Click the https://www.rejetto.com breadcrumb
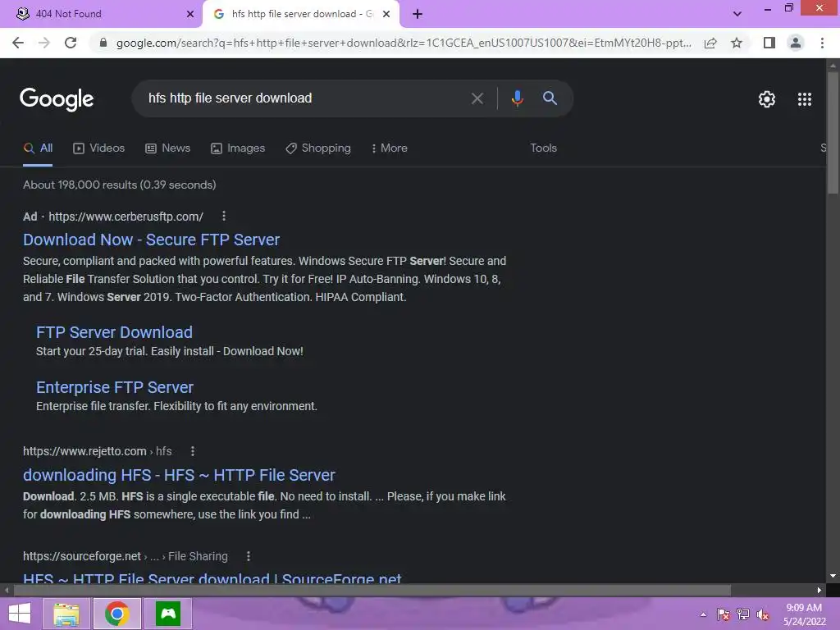Screen dimensions: 840x630 point(84,451)
